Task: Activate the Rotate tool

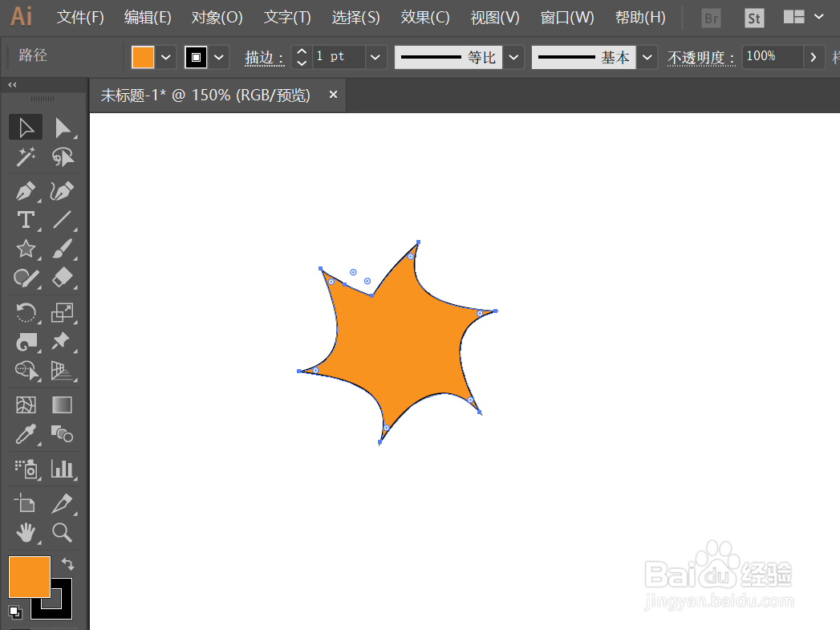Action: pyautogui.click(x=25, y=312)
